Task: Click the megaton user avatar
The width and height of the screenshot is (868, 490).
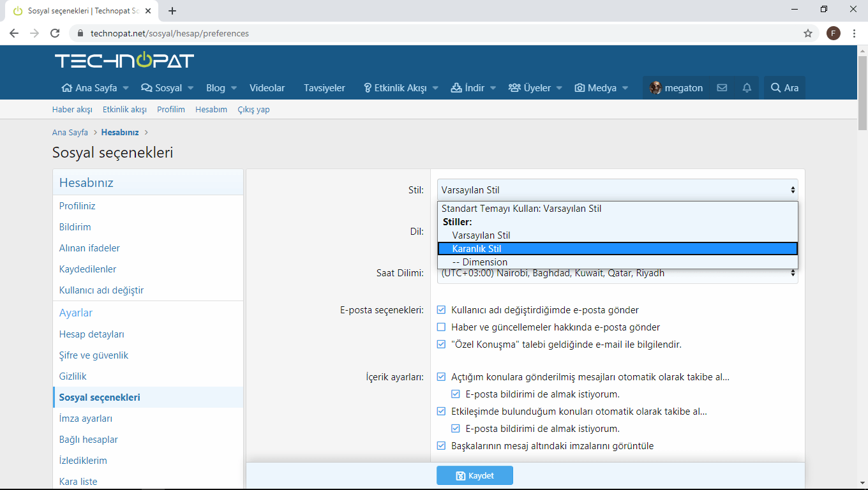Action: 655,88
